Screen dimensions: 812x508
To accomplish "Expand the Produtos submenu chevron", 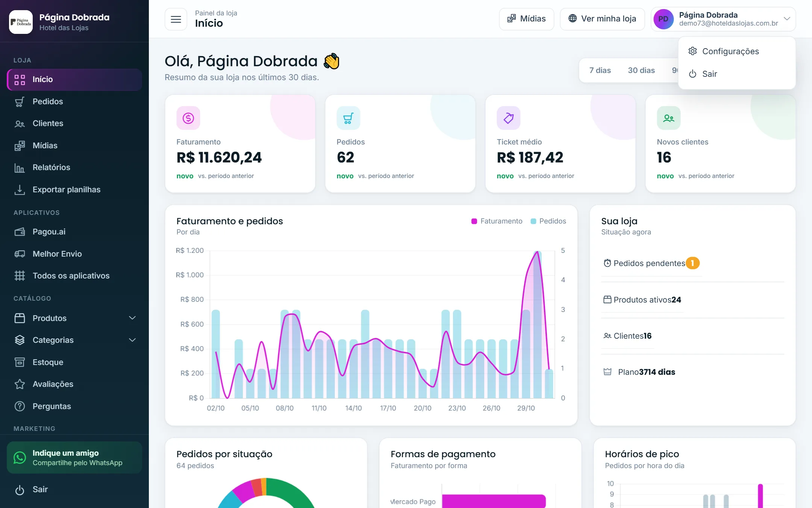I will pyautogui.click(x=132, y=318).
